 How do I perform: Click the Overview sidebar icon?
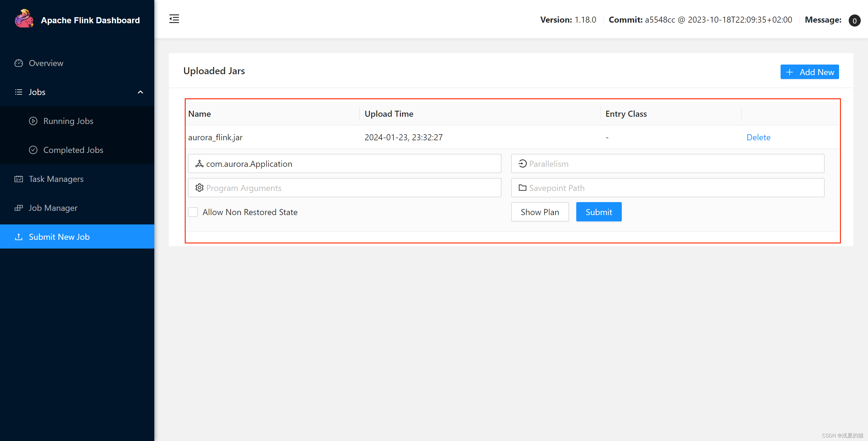click(x=19, y=62)
